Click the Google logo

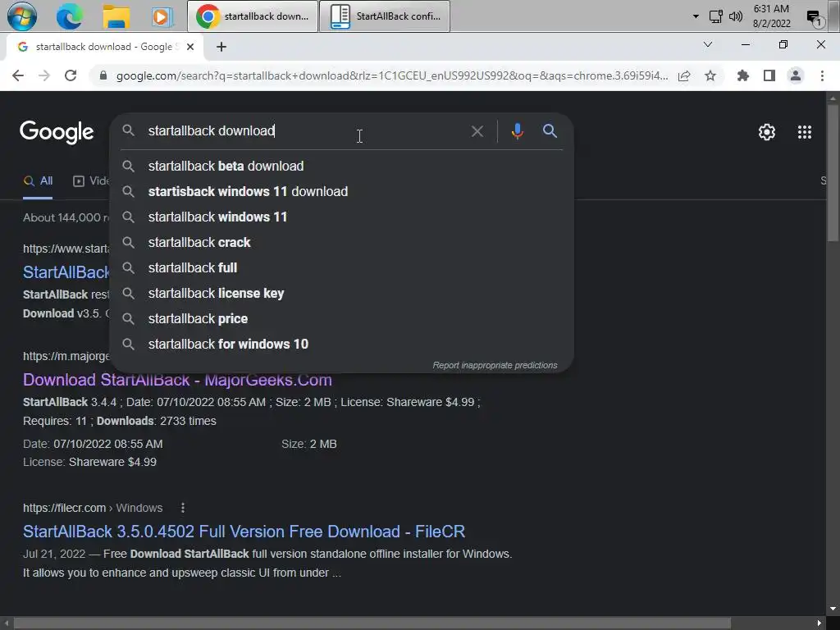pyautogui.click(x=57, y=132)
